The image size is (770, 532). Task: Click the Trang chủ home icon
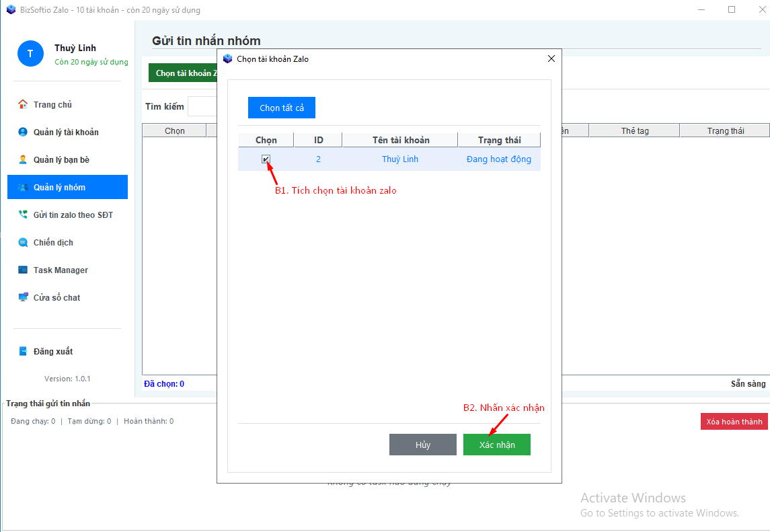(x=23, y=104)
